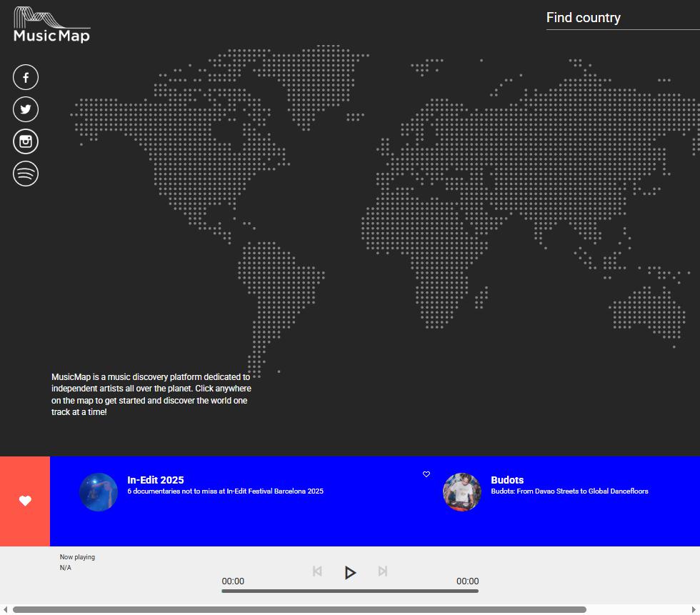The width and height of the screenshot is (700, 615).
Task: Click the horizontal scrollbar thumb
Action: click(x=299, y=610)
